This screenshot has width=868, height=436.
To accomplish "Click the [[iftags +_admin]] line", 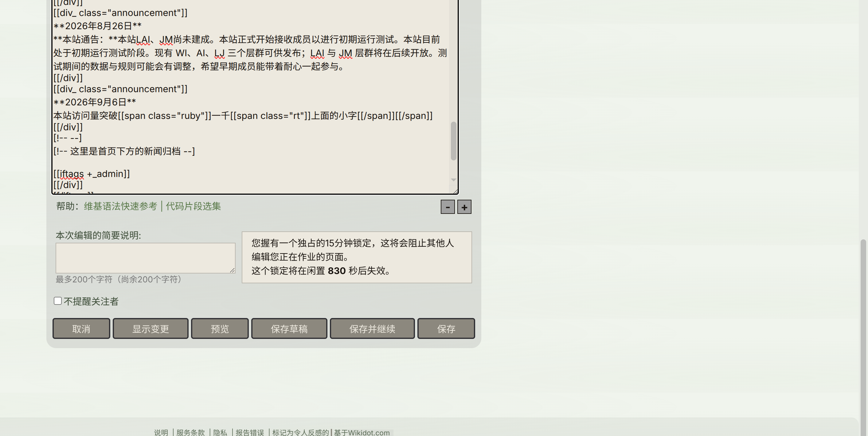I will [x=91, y=174].
